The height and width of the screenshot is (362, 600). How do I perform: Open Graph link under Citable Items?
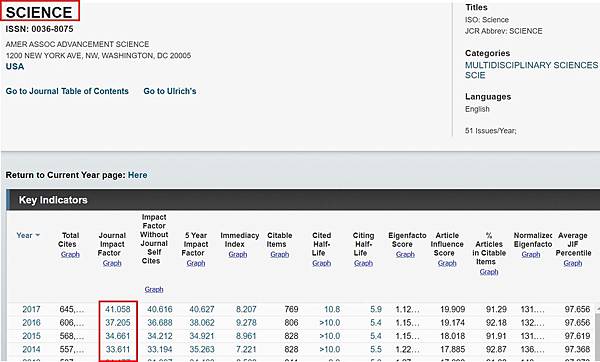(279, 254)
